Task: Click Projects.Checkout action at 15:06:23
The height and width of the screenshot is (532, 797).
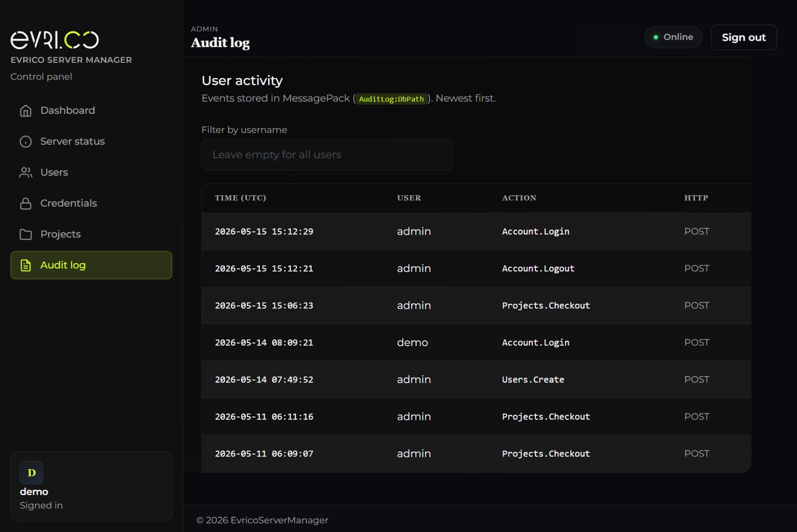Action: [x=546, y=305]
